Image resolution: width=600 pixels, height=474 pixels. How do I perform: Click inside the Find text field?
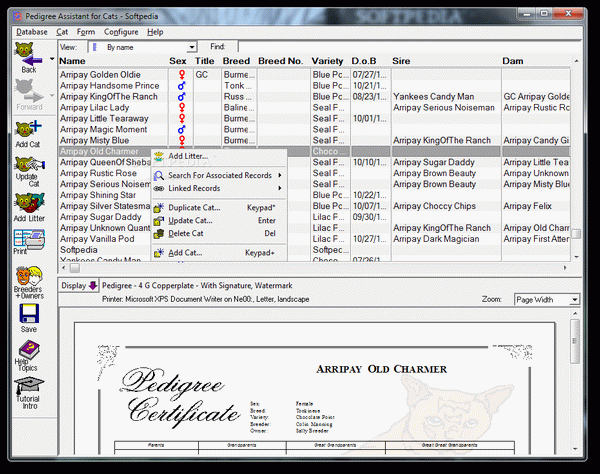(400, 47)
